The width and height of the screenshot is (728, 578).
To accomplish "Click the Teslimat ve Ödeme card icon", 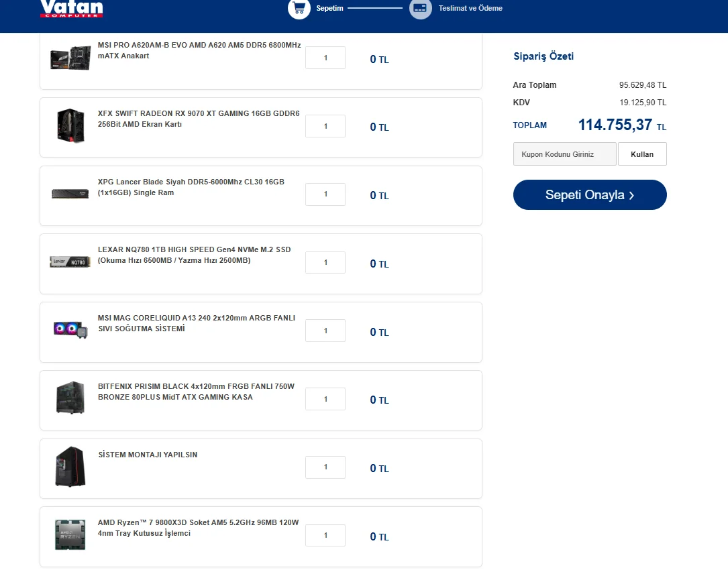I will [420, 8].
